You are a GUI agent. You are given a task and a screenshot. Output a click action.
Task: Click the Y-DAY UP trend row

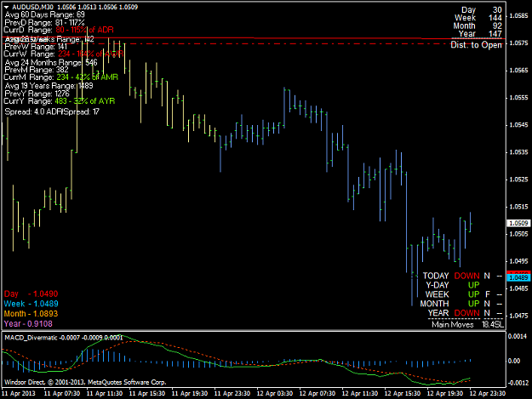(x=453, y=285)
